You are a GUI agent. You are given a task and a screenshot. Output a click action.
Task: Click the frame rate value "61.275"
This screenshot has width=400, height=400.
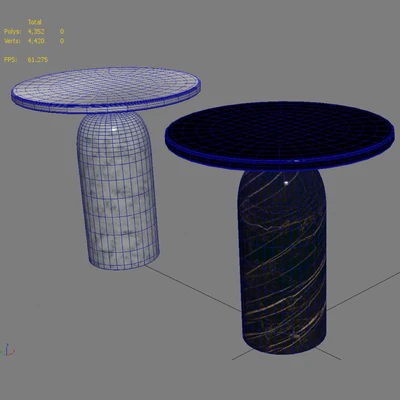pyautogui.click(x=38, y=60)
